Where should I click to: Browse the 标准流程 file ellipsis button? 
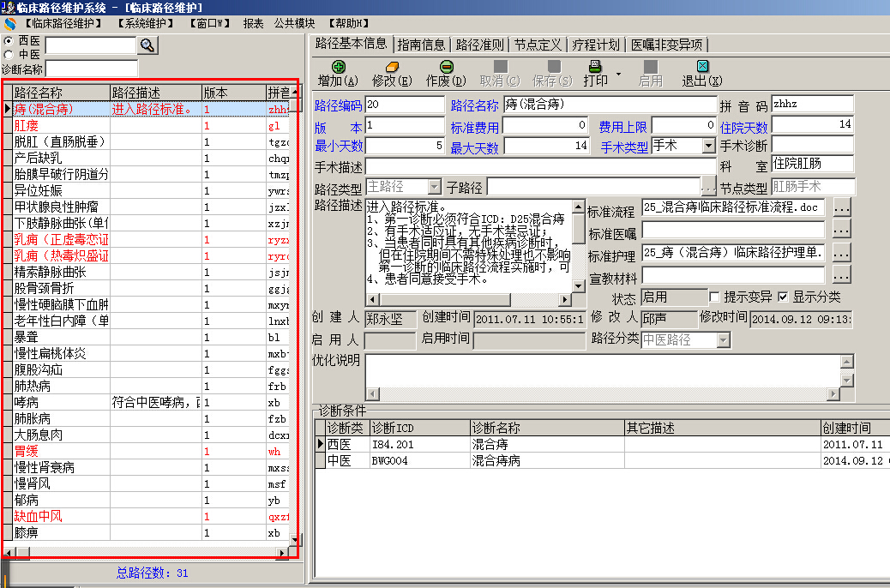point(841,207)
